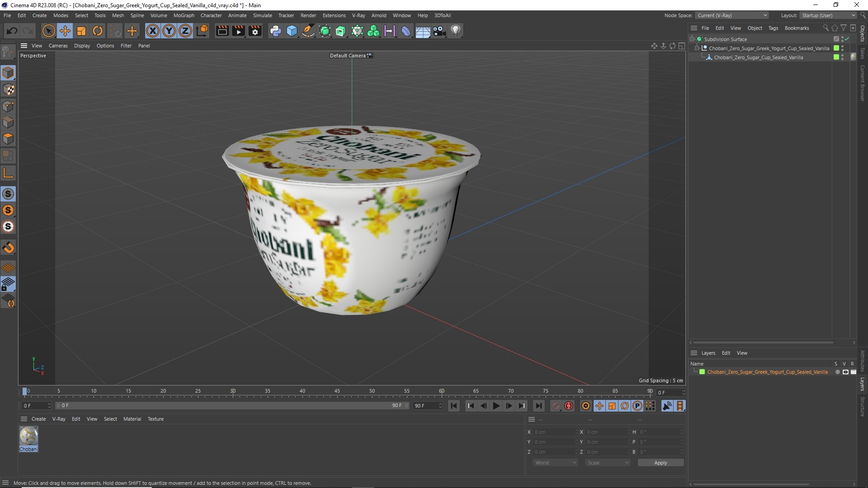Viewport: 868px width, 488px height.
Task: Select the Chobani material thumbnail
Action: tap(28, 436)
